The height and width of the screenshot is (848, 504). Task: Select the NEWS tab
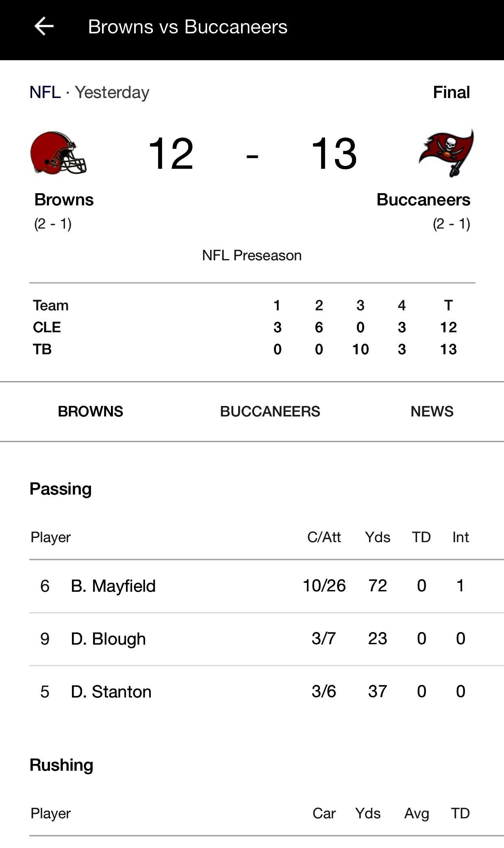(432, 411)
